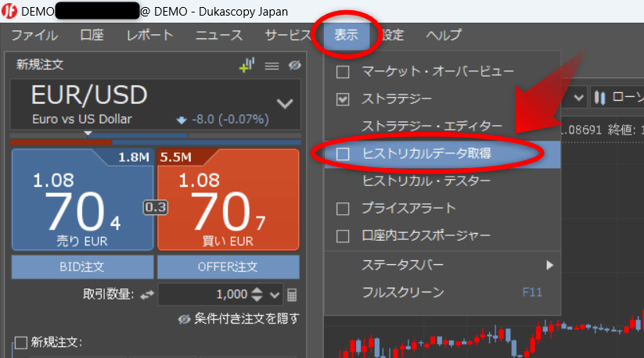Click the orange buy 買い EUR price tile
This screenshot has height=358, width=644.
coord(228,199)
